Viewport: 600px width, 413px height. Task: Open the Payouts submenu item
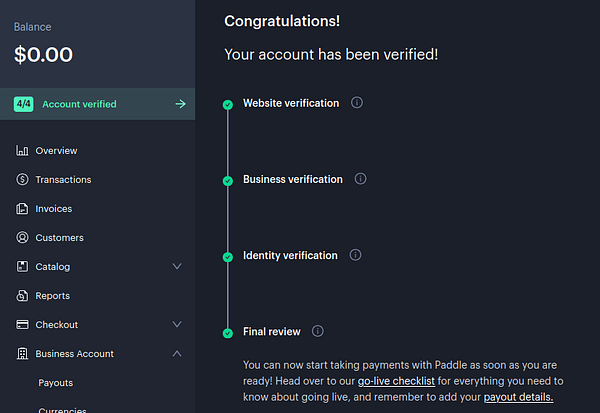coord(55,383)
